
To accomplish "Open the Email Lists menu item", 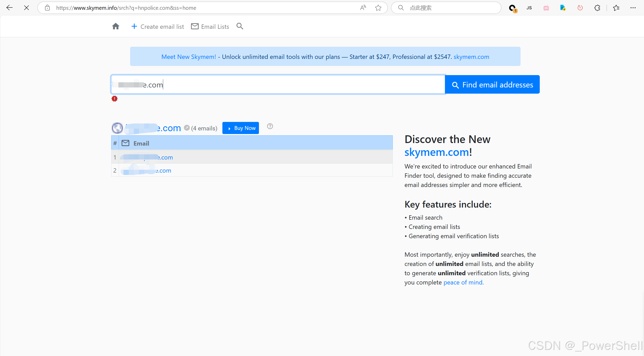I will [210, 26].
